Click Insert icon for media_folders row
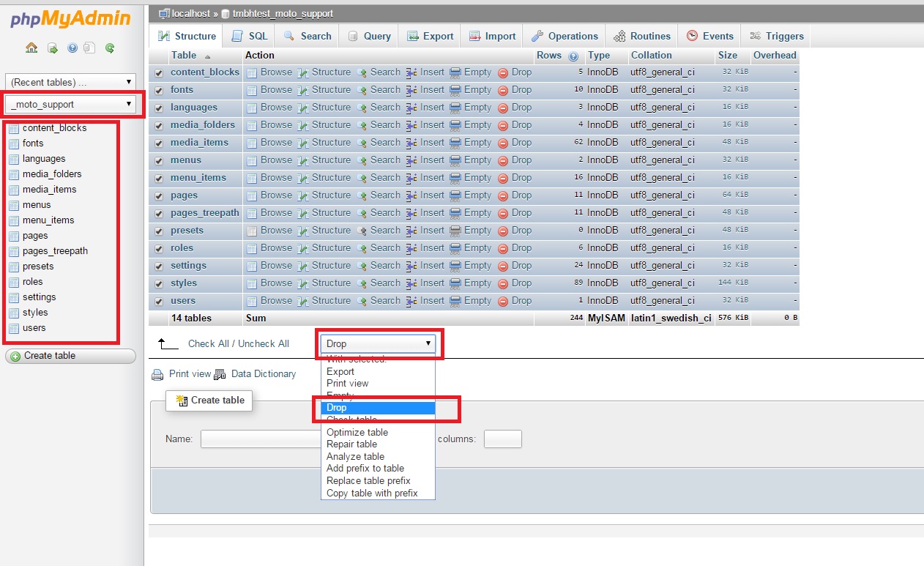This screenshot has width=924, height=566. point(411,125)
